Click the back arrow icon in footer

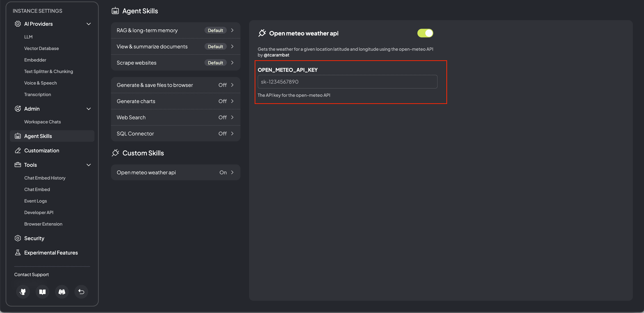tap(81, 291)
